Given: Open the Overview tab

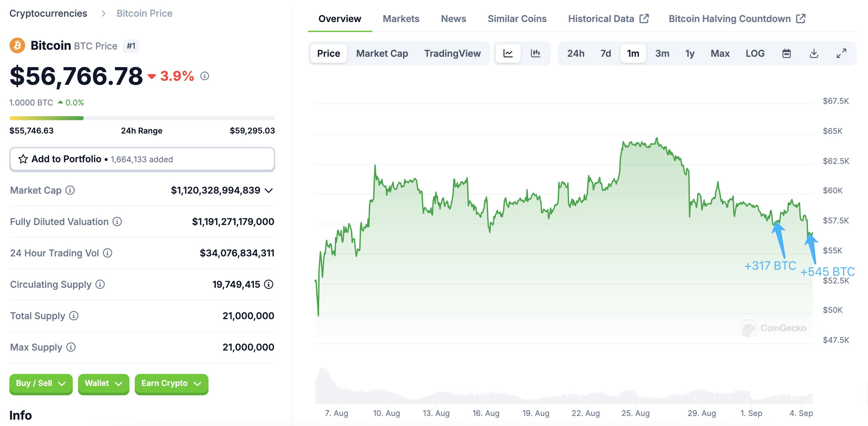Looking at the screenshot, I should click(340, 19).
